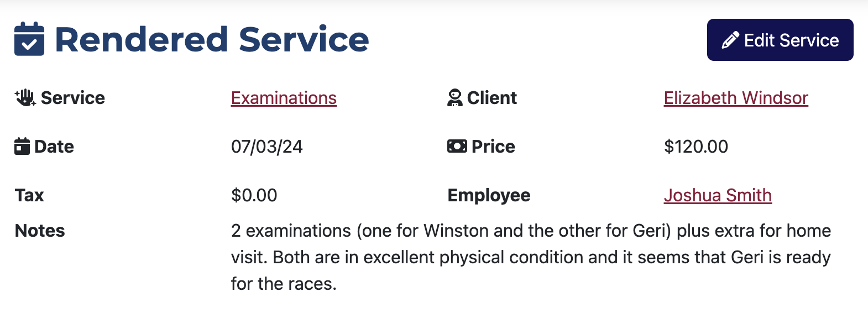Open Elizabeth Windsor client profile link
This screenshot has height=323, width=868.
tap(736, 98)
